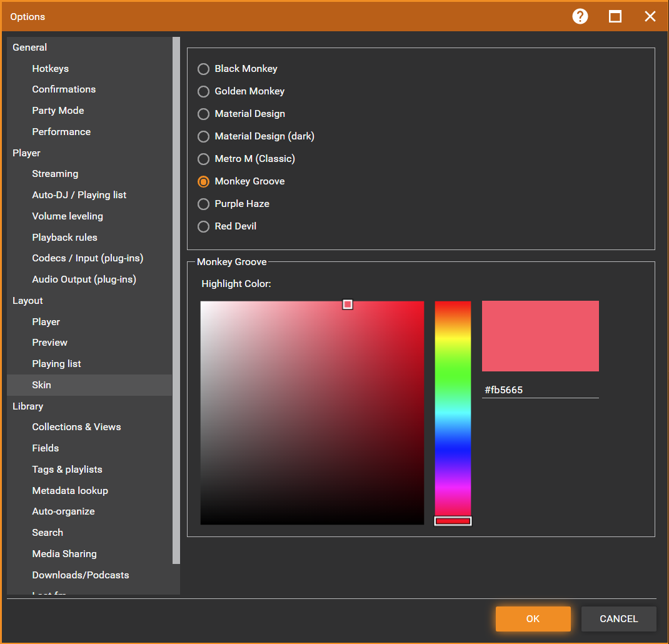Screen dimensions: 669x644
Task: Click the hex color input field
Action: click(x=540, y=390)
